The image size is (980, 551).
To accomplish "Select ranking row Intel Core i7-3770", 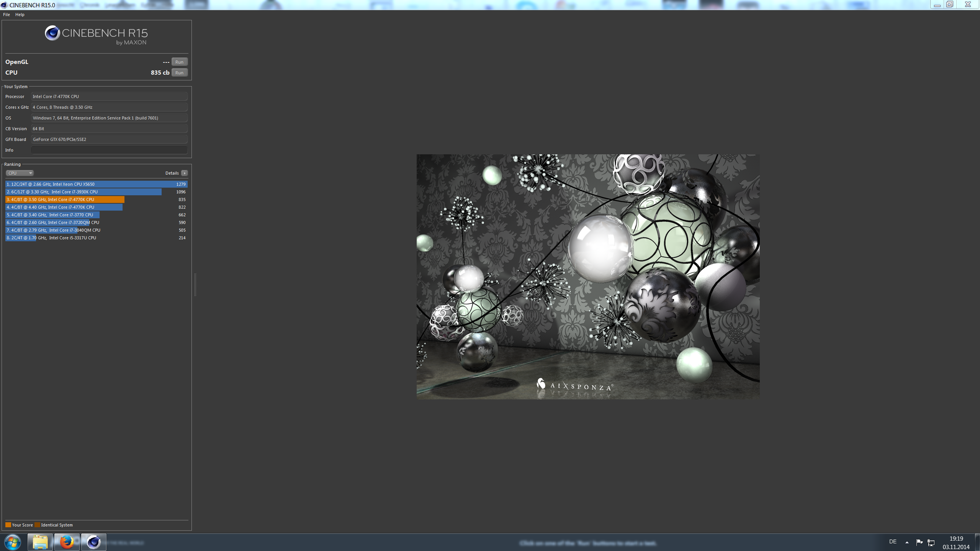I will click(x=97, y=215).
